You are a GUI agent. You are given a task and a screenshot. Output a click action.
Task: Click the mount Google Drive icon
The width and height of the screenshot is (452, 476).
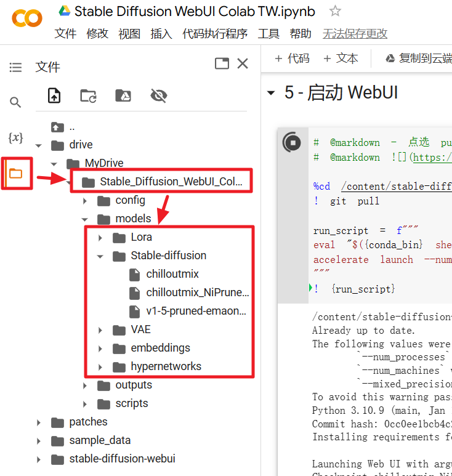123,95
